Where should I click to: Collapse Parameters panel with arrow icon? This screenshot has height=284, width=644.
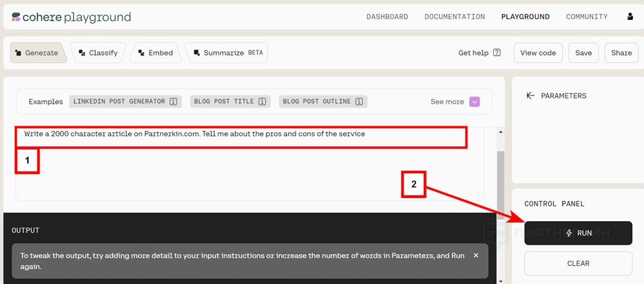(530, 96)
